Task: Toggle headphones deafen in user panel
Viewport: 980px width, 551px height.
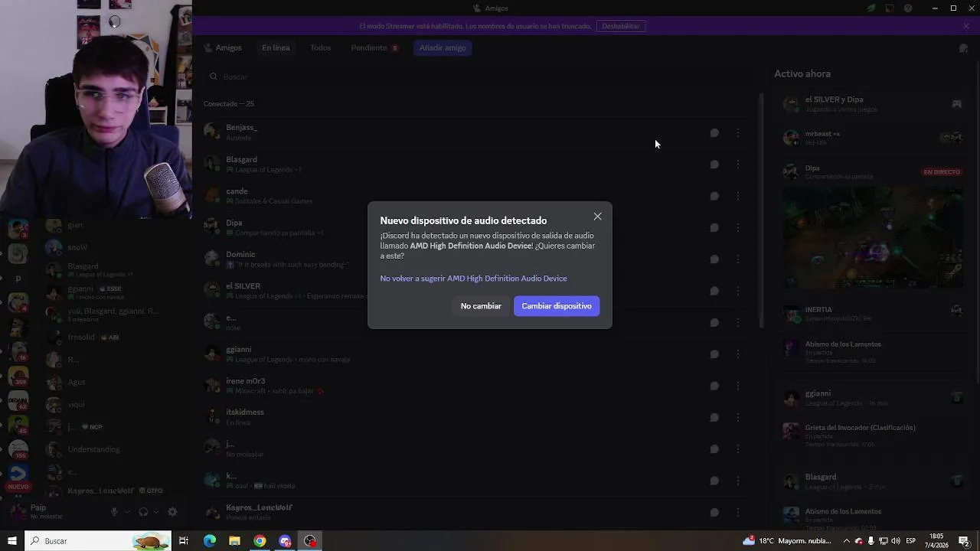Action: pos(143,512)
